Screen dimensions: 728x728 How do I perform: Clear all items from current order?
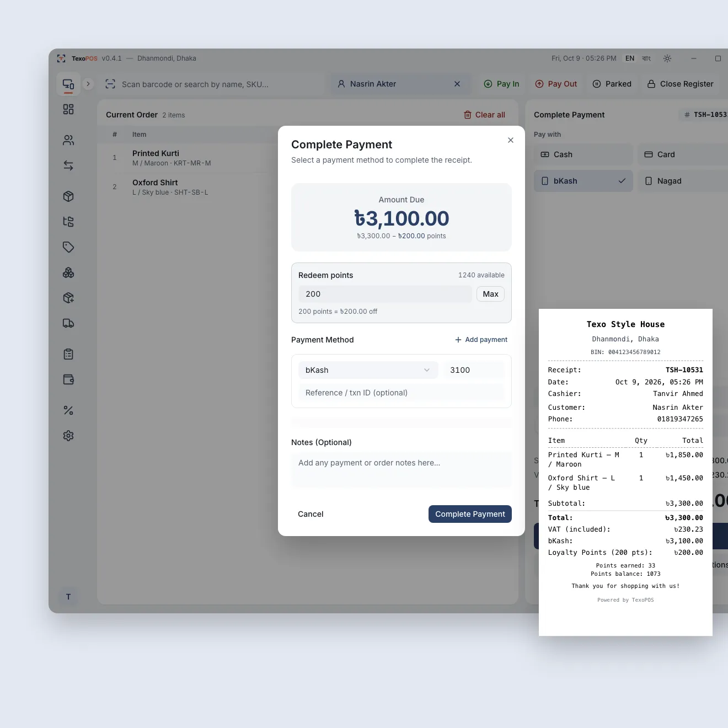485,115
